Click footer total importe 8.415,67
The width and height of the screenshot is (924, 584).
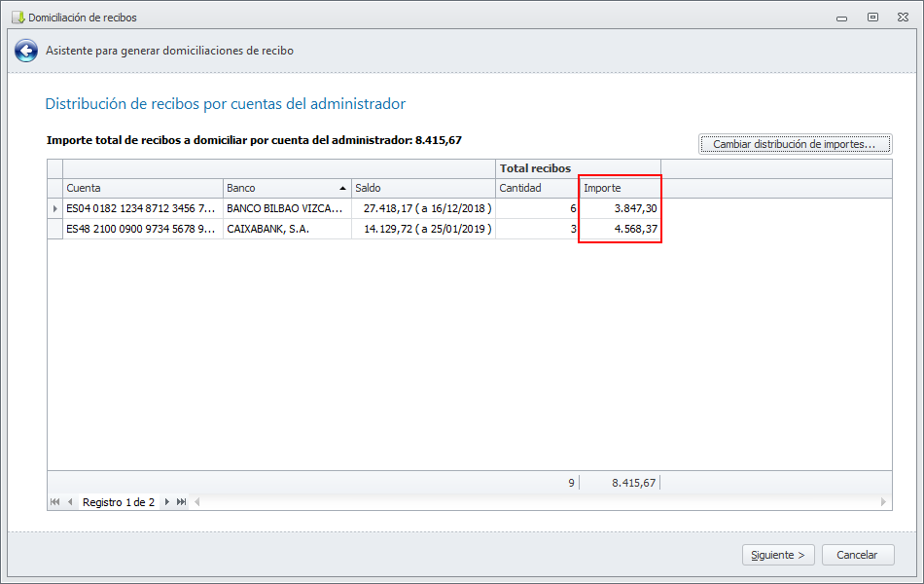click(633, 483)
